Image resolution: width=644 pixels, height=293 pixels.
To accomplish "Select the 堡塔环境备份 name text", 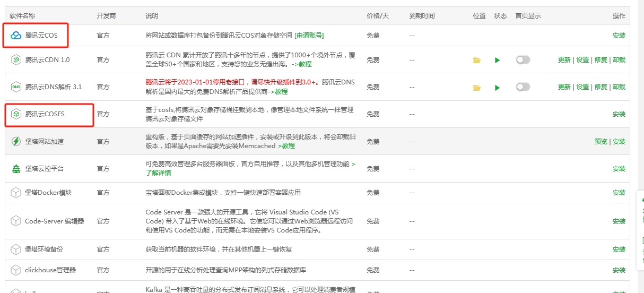I will (45, 249).
